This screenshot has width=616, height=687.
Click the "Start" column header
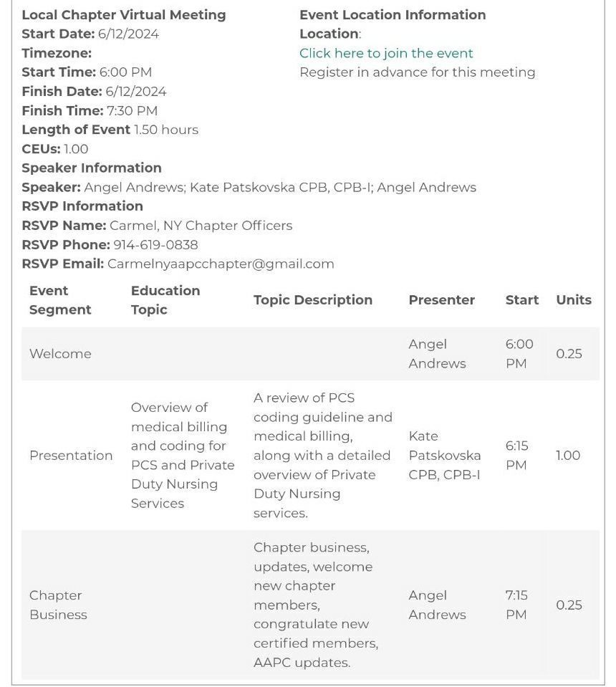click(x=521, y=300)
